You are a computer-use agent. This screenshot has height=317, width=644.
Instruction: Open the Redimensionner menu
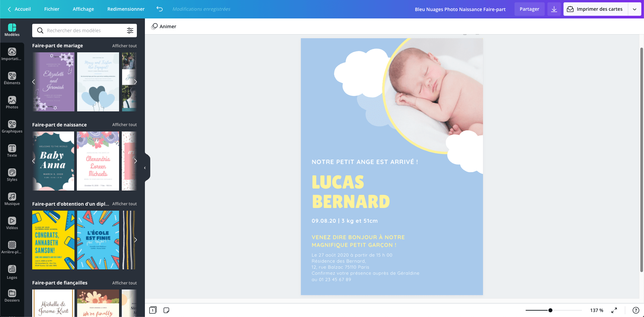click(x=126, y=9)
